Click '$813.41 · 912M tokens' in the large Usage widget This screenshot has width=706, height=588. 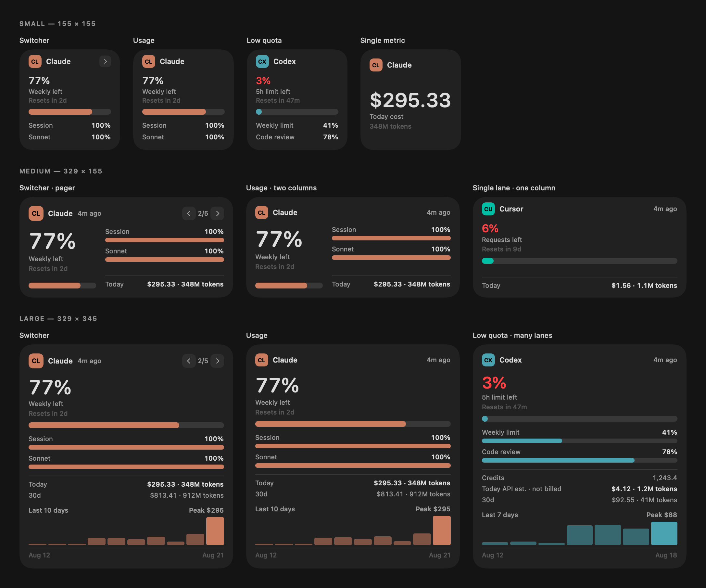[x=413, y=494]
